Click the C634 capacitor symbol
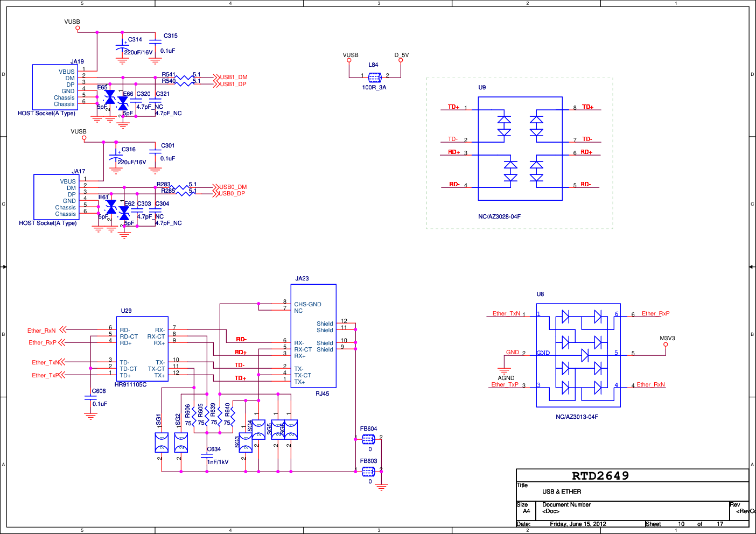The width and height of the screenshot is (756, 534). 207,456
